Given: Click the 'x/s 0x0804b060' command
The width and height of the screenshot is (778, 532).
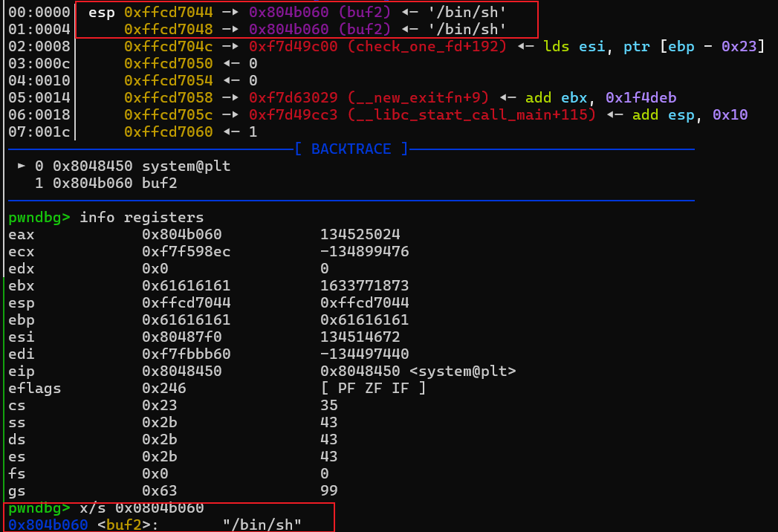Looking at the screenshot, I should pyautogui.click(x=141, y=508).
